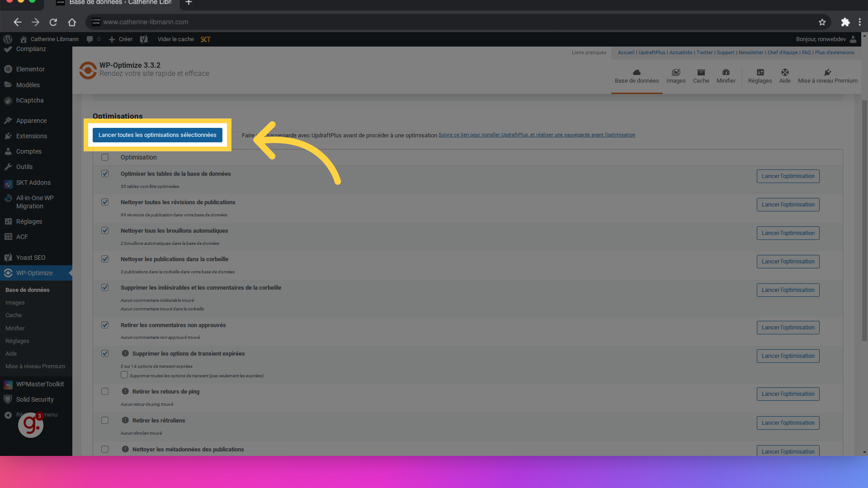This screenshot has width=868, height=488.
Task: Enable Supprimer toutes les options de transient checkbox
Action: 124,375
